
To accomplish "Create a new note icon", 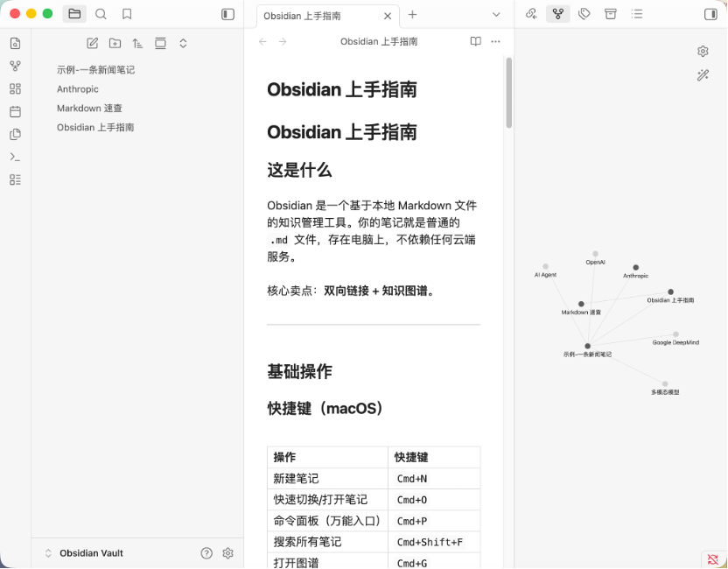I will pos(93,44).
